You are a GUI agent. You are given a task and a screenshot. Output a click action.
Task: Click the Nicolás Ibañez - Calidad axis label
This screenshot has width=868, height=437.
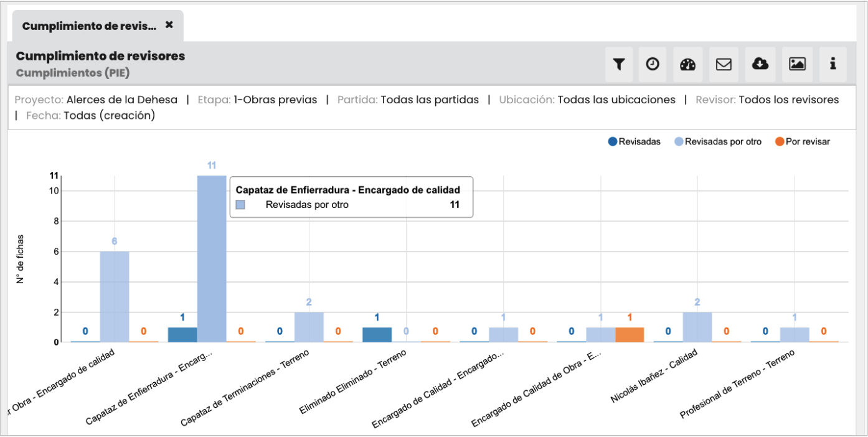click(654, 376)
